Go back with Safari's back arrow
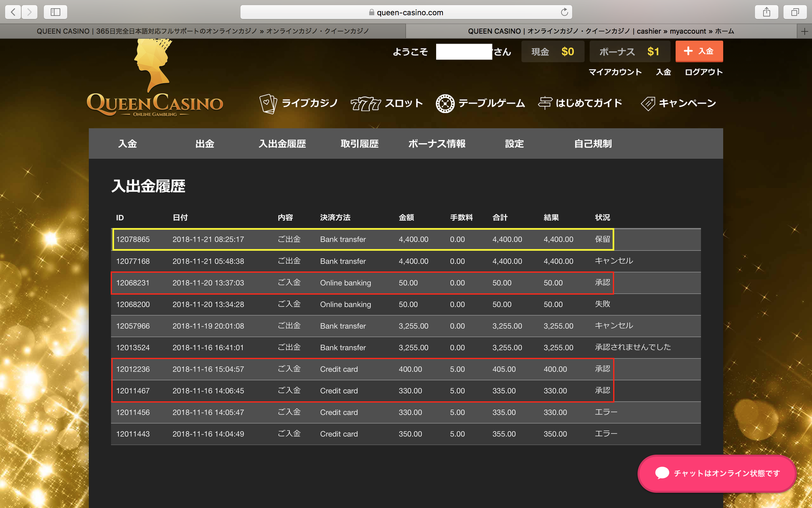 13,12
